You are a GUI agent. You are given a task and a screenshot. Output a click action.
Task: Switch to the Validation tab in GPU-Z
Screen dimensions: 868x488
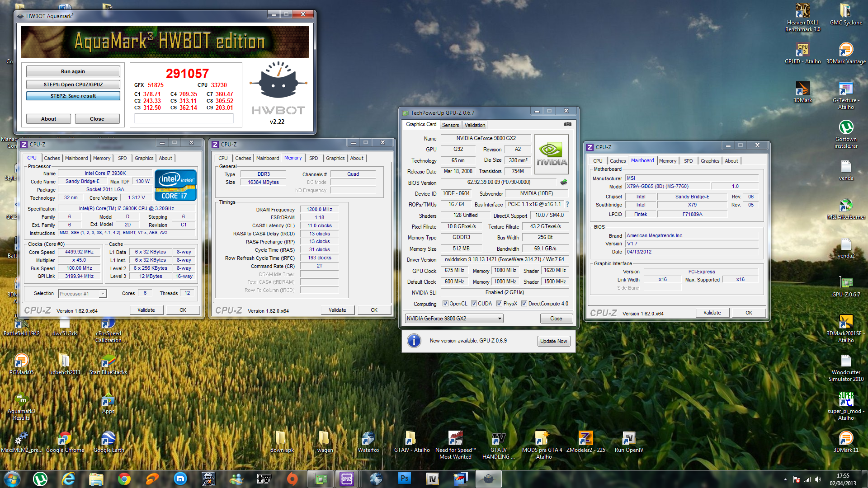pyautogui.click(x=475, y=125)
